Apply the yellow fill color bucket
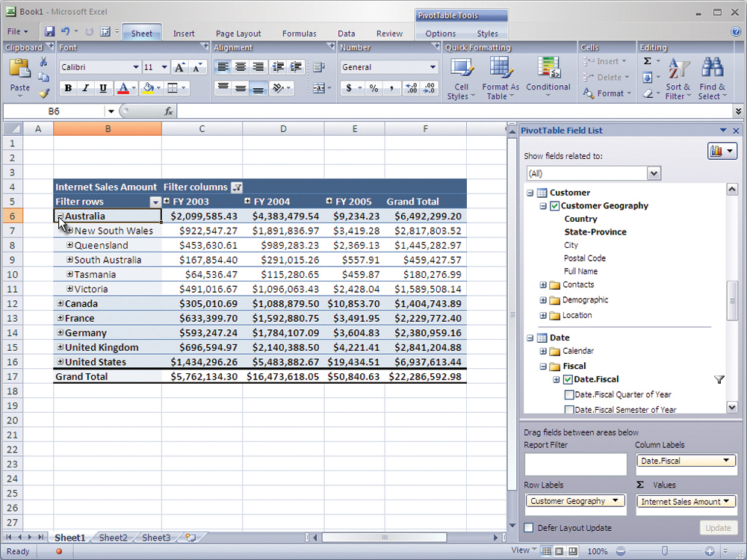 point(148,88)
